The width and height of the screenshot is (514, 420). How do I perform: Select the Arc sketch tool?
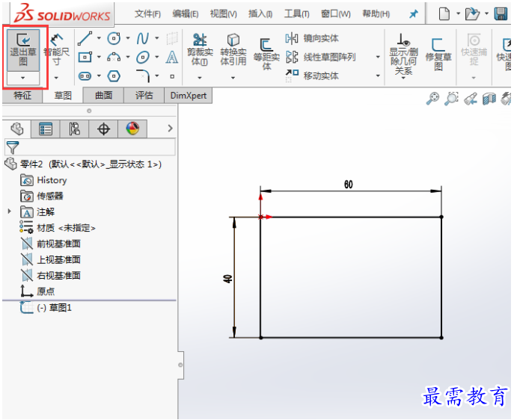pos(114,58)
